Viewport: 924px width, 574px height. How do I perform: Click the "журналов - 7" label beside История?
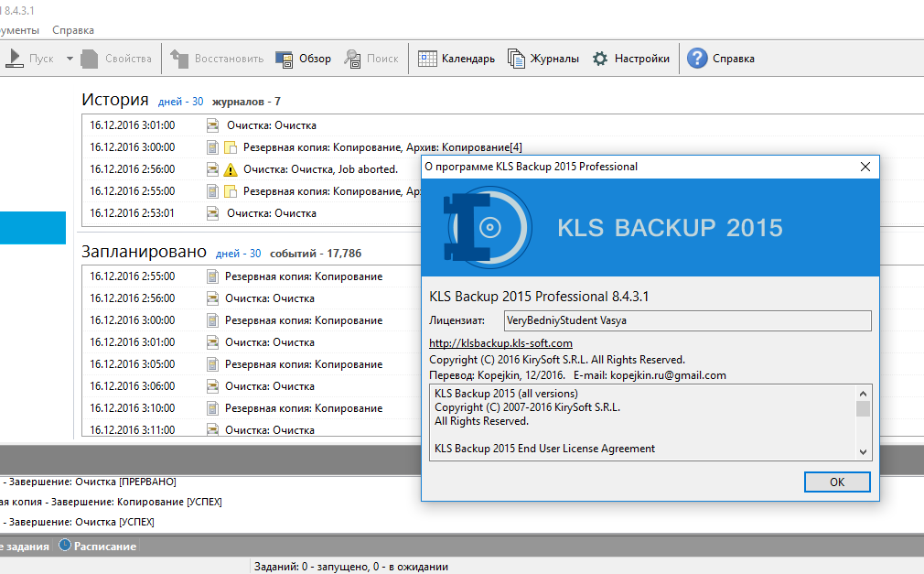pyautogui.click(x=246, y=102)
